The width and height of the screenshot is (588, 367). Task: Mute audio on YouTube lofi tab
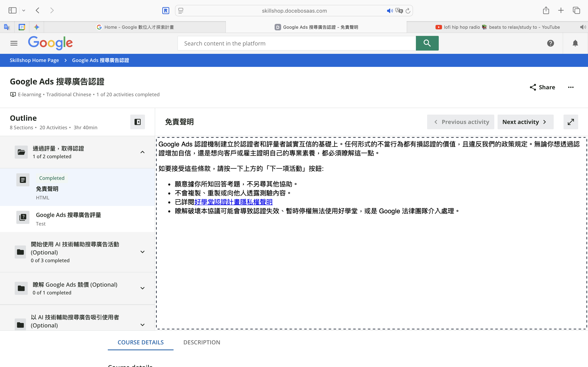(x=582, y=27)
